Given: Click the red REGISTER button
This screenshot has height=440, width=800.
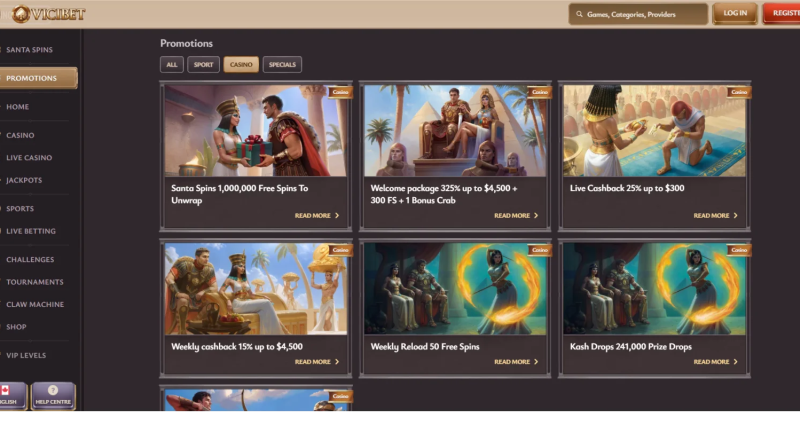Looking at the screenshot, I should click(782, 13).
